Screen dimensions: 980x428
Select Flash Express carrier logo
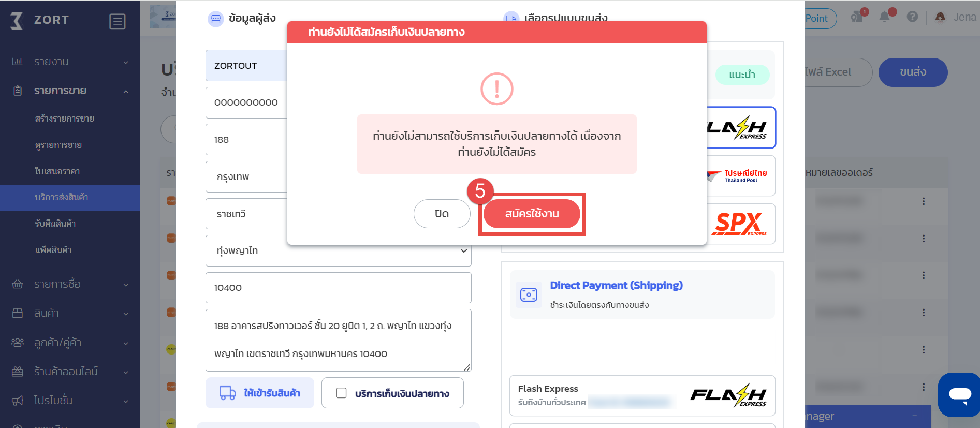point(741,127)
